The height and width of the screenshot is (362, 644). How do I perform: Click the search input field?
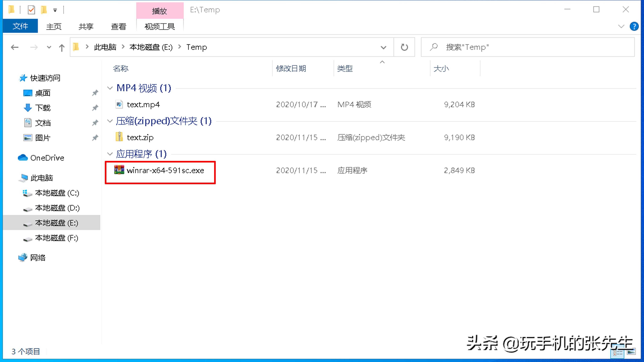528,47
